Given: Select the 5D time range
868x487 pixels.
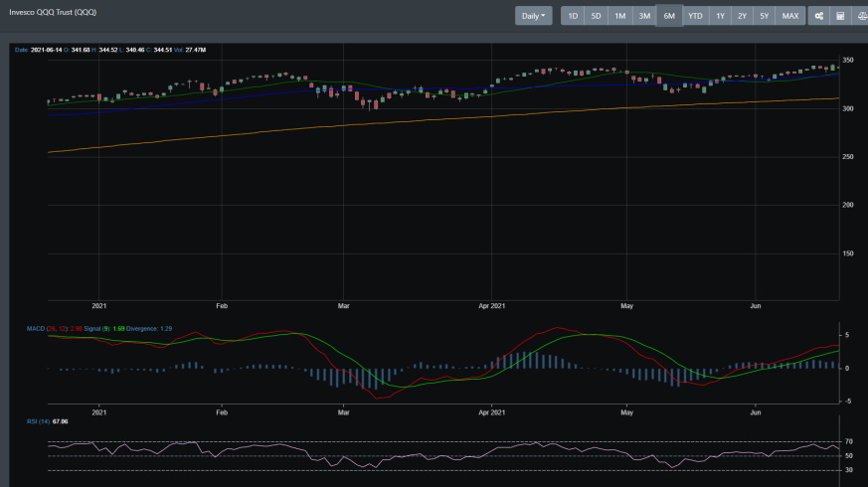Looking at the screenshot, I should (597, 16).
